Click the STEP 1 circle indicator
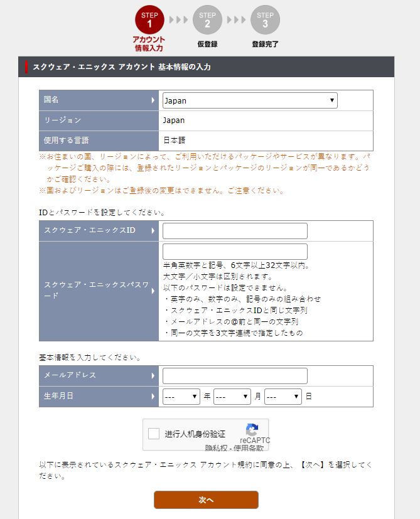This screenshot has height=519, width=420. pos(149,20)
